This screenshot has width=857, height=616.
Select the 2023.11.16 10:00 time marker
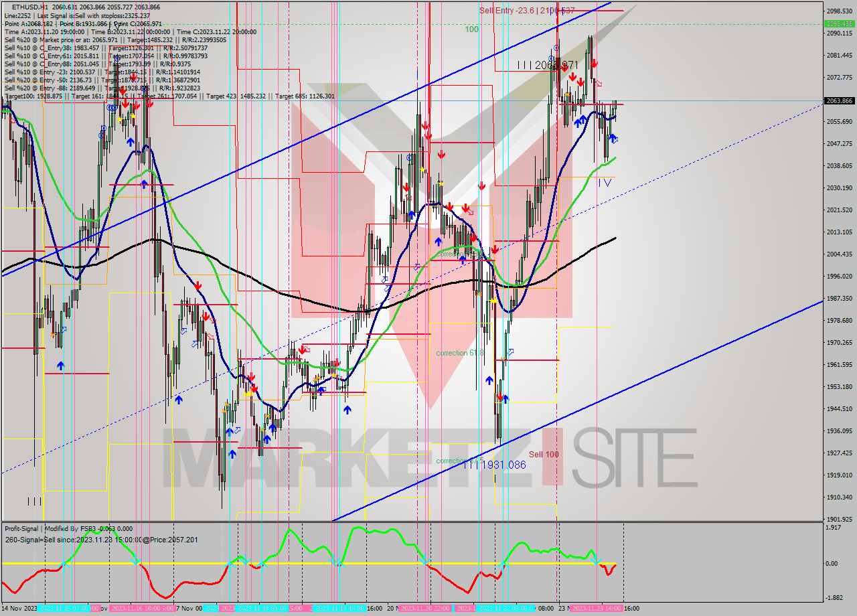(x=137, y=609)
